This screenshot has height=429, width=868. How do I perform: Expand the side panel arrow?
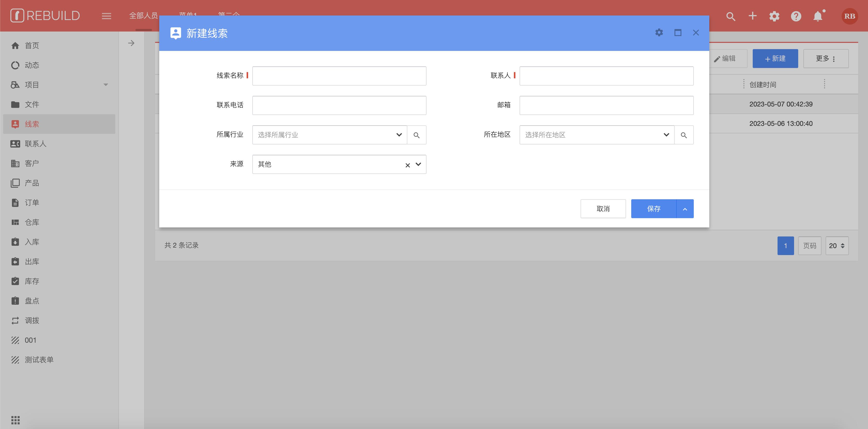click(131, 43)
